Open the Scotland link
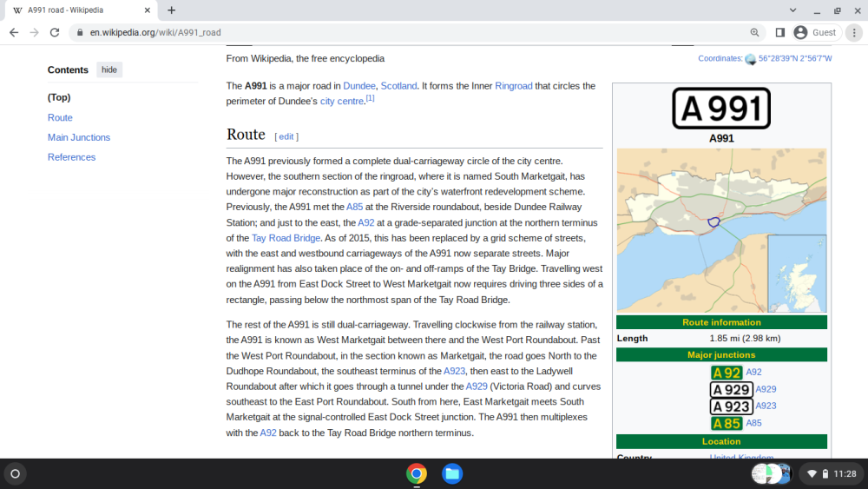Image resolution: width=868 pixels, height=489 pixels. [x=398, y=86]
